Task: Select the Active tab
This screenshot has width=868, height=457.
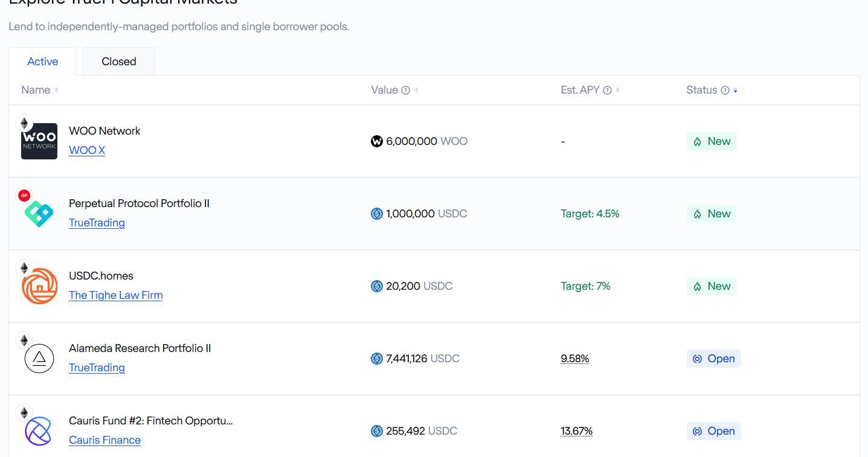Action: point(43,62)
